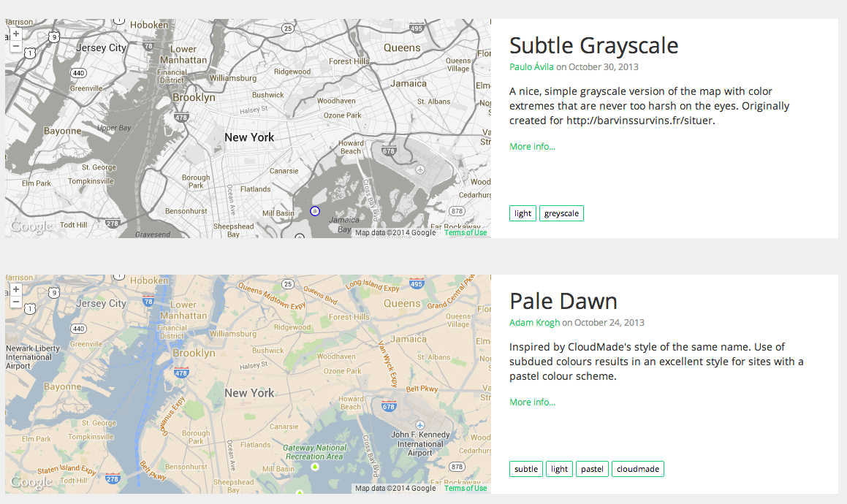Viewport: 847px width, 504px height.
Task: Select the cloudmade tag
Action: 637,468
